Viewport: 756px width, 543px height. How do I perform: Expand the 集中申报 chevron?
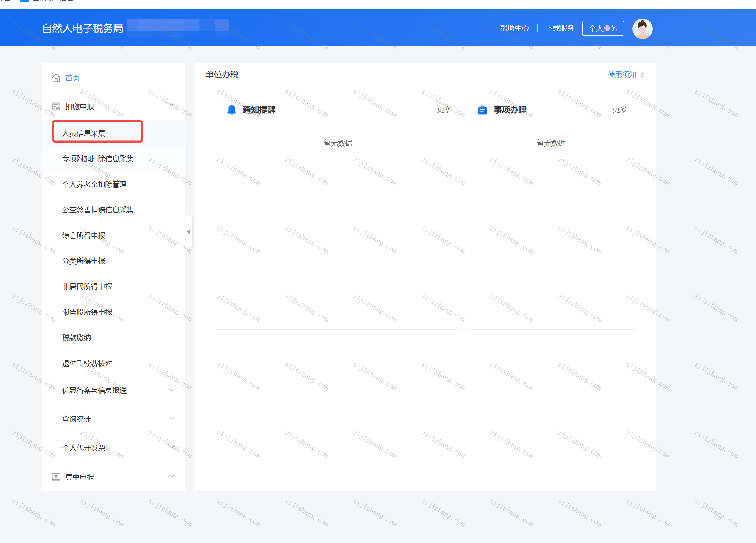[172, 476]
